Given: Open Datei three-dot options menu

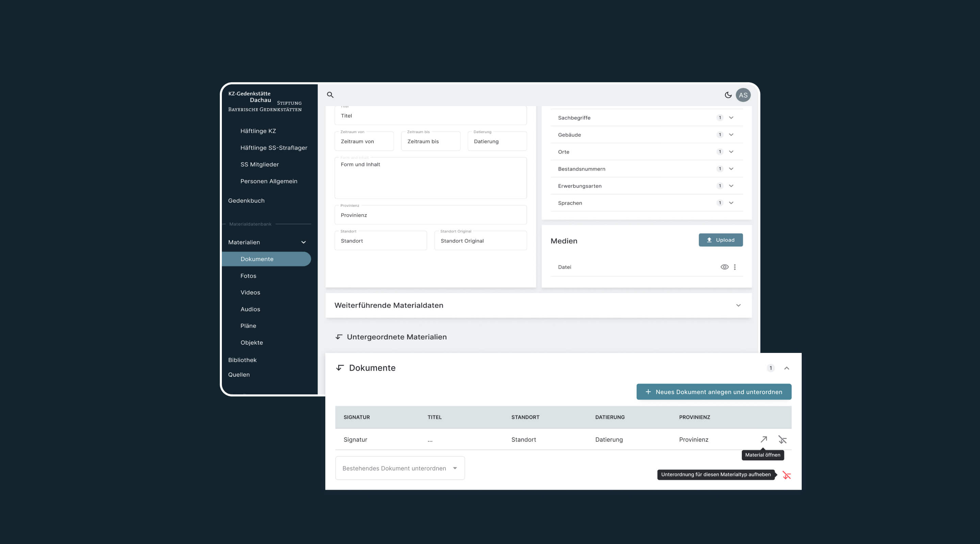Looking at the screenshot, I should (735, 267).
